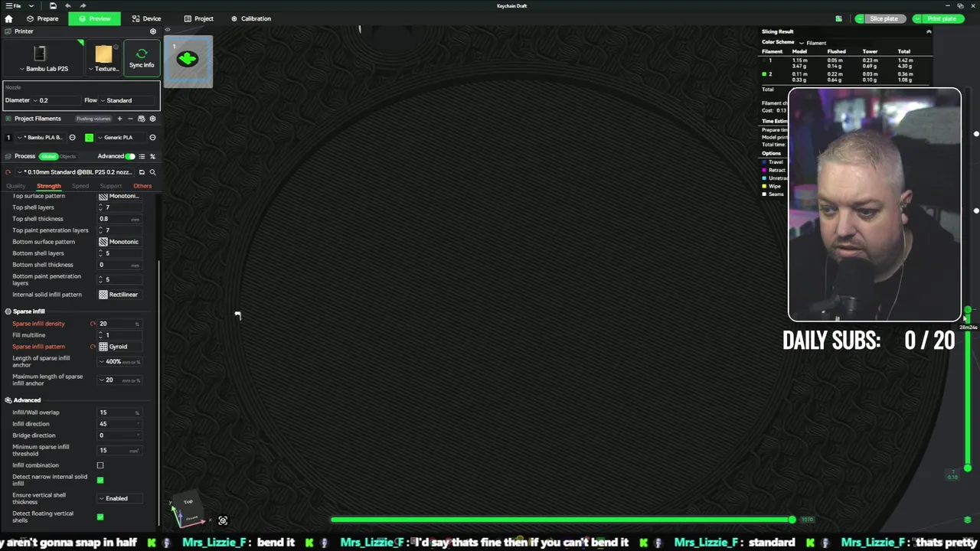
Task: Click the Home icon
Action: pos(8,18)
